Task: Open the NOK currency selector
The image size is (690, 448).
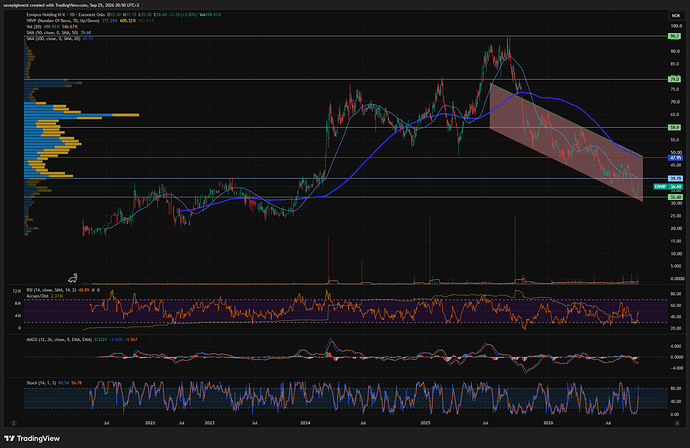Action: click(675, 15)
